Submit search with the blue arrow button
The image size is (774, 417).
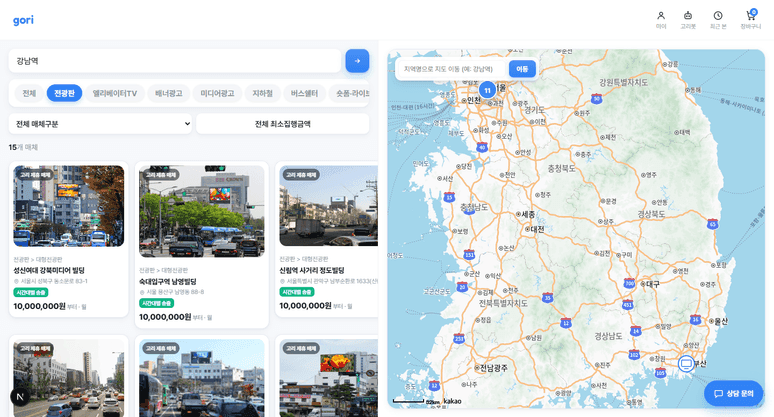tap(357, 61)
